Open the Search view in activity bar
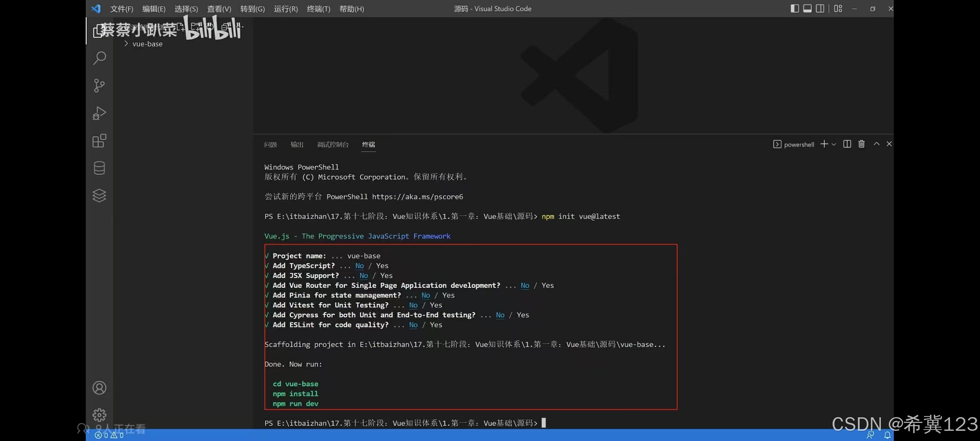The image size is (980, 441). (99, 58)
